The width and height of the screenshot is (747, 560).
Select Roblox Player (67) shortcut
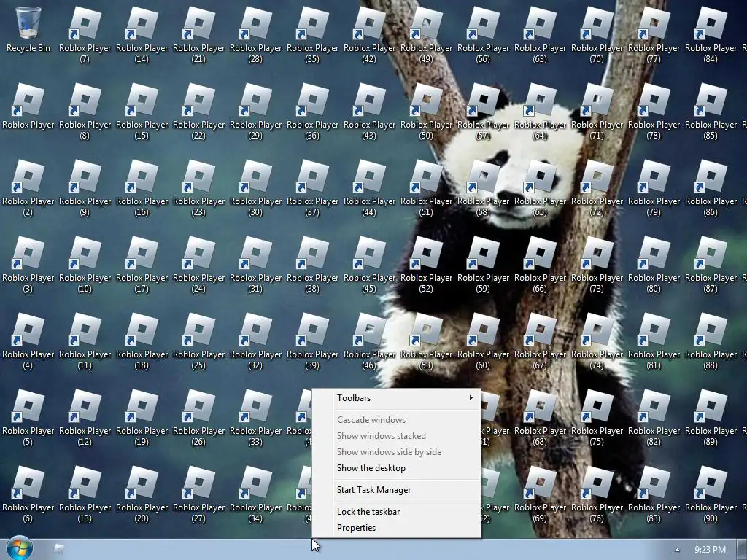tap(540, 341)
